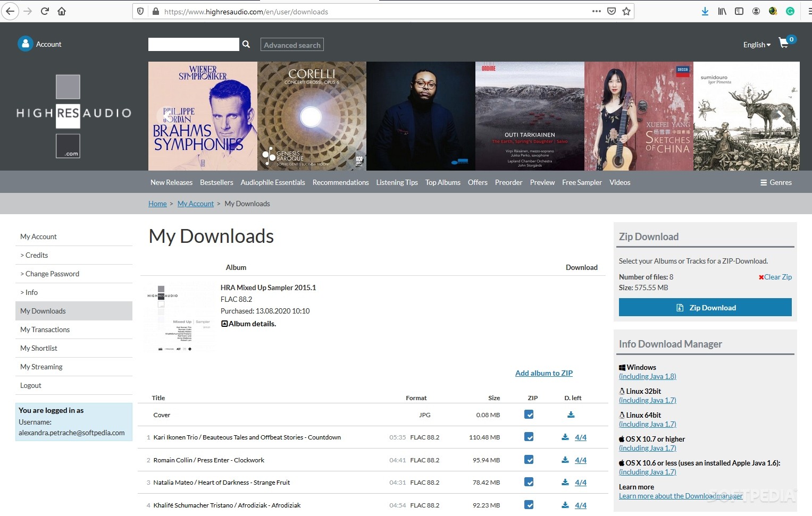Image resolution: width=812 pixels, height=516 pixels.
Task: Download the Khalifé Schumacher Tristano Afrodiziak track
Action: (565, 505)
